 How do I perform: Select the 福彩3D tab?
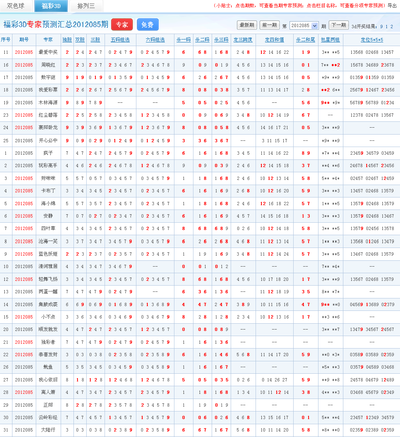(x=51, y=6)
